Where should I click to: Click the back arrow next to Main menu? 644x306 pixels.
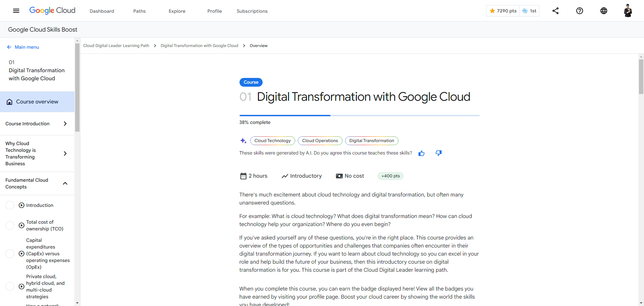tap(9, 47)
